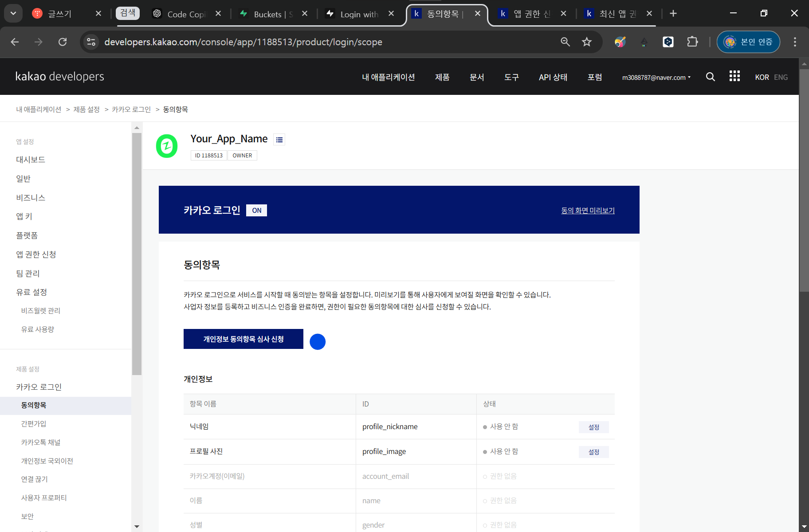
Task: Open the services grid icon
Action: coord(734,76)
